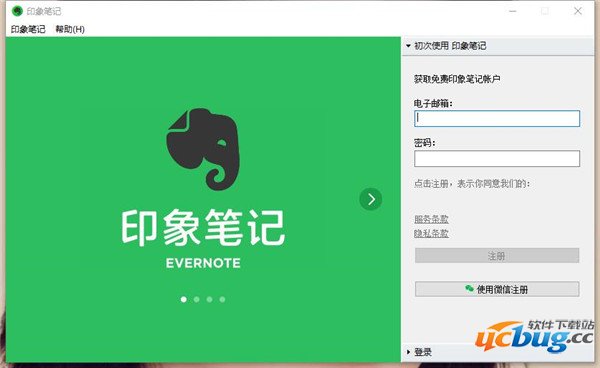Focus the 电子邮箱 input field
This screenshot has height=368, width=600.
point(497,118)
